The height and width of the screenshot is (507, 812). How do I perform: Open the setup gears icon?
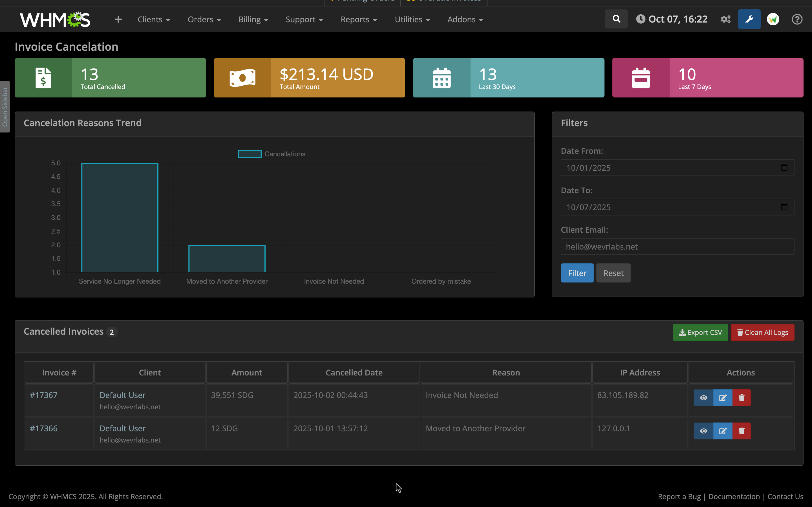[x=725, y=19]
